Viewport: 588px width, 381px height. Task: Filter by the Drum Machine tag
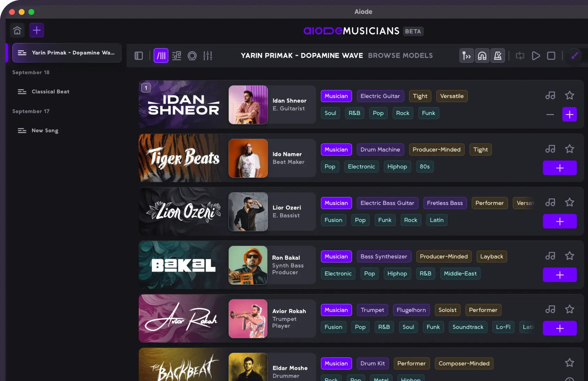click(x=380, y=150)
